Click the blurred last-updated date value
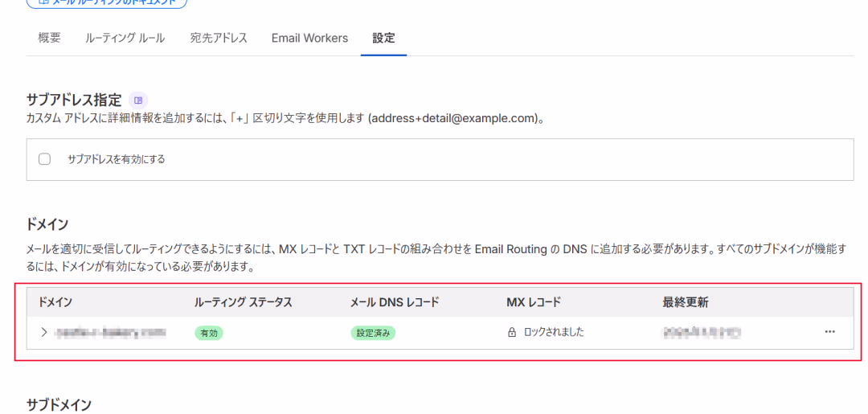 click(702, 333)
